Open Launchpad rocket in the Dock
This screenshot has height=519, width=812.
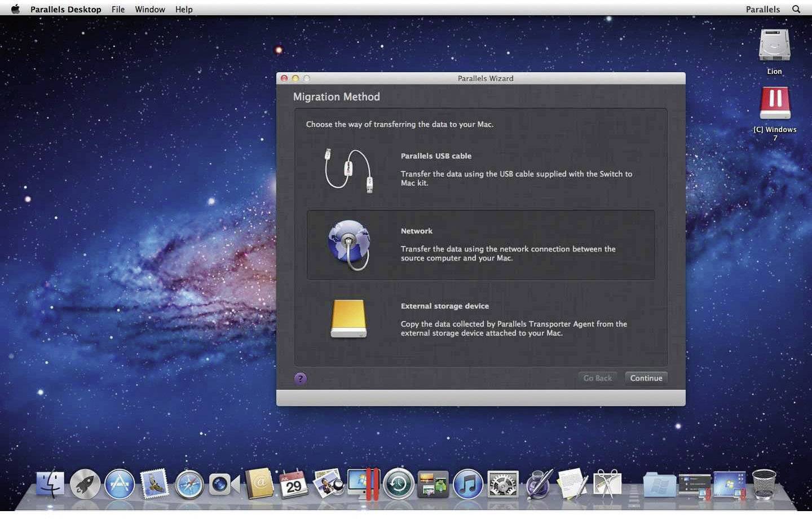(85, 484)
